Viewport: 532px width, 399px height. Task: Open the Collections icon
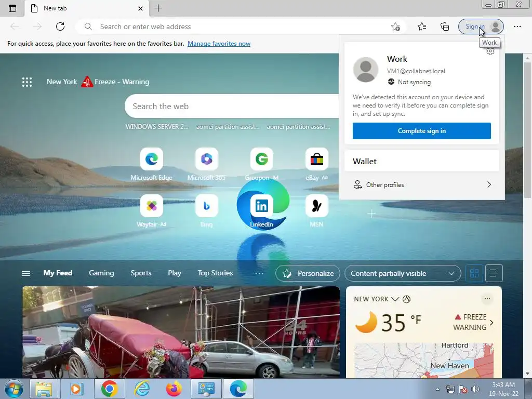click(445, 26)
